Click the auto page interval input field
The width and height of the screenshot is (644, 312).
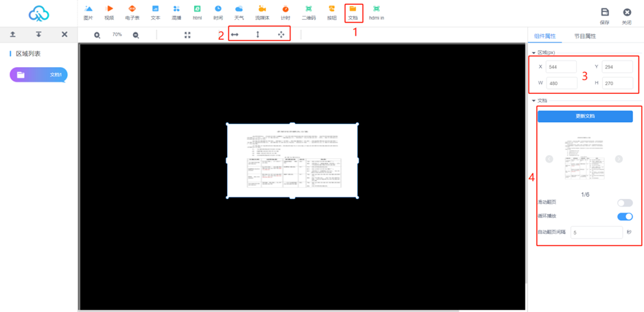pos(596,232)
